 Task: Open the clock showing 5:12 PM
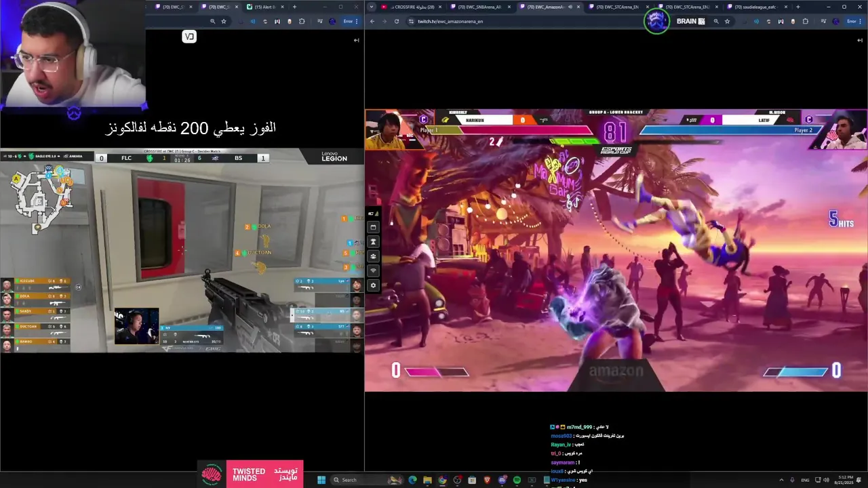coord(846,480)
